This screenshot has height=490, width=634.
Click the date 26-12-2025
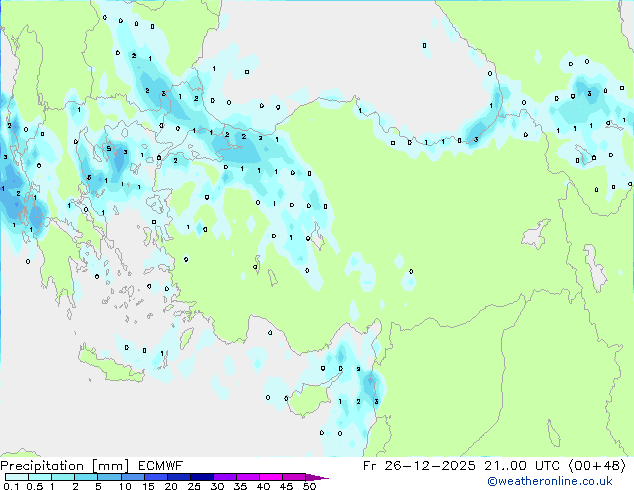[x=429, y=466]
